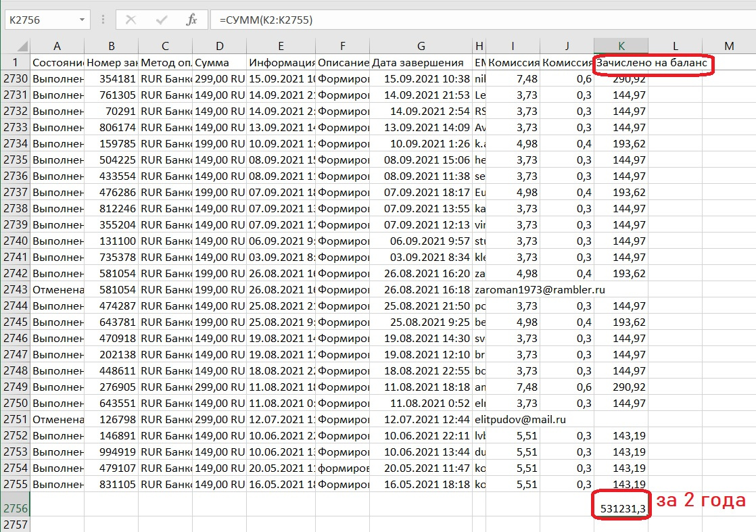756x532 pixels.
Task: Click the 'Дата завершения' header cell
Action: (421, 63)
